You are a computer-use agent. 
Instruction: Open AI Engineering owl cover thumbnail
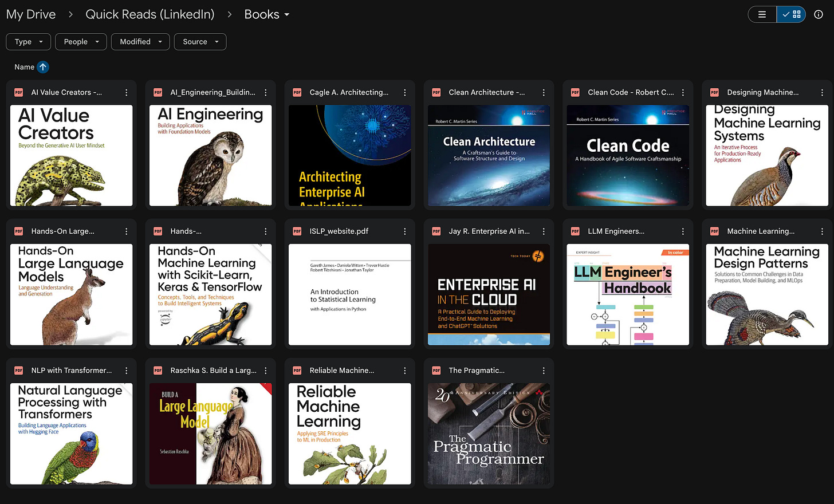211,155
